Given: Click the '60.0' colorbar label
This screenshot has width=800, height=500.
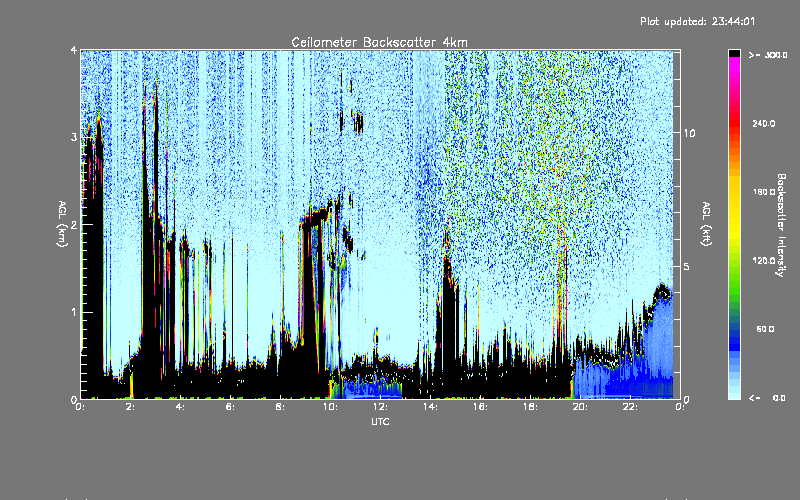Looking at the screenshot, I should click(x=765, y=329).
